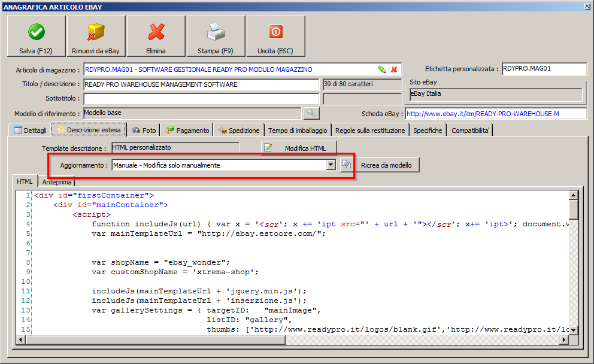Click the horizontal scrollbar thumb in code editor
The width and height of the screenshot is (594, 364).
tap(155, 340)
